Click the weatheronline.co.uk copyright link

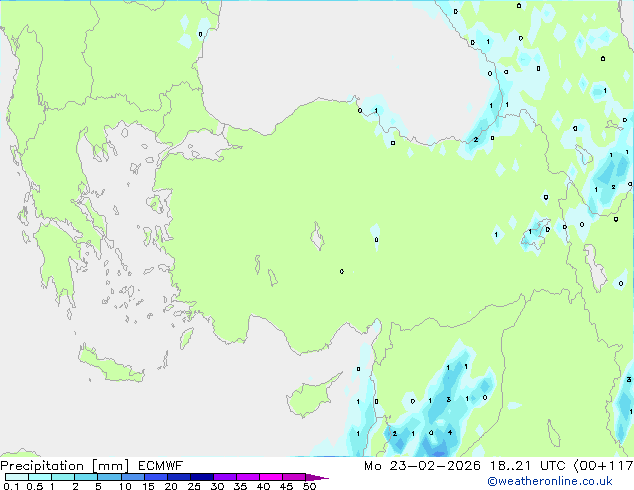[x=550, y=481]
